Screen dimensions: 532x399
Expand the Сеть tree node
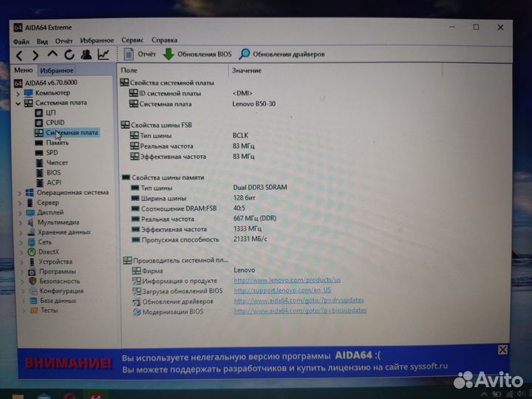[21, 242]
